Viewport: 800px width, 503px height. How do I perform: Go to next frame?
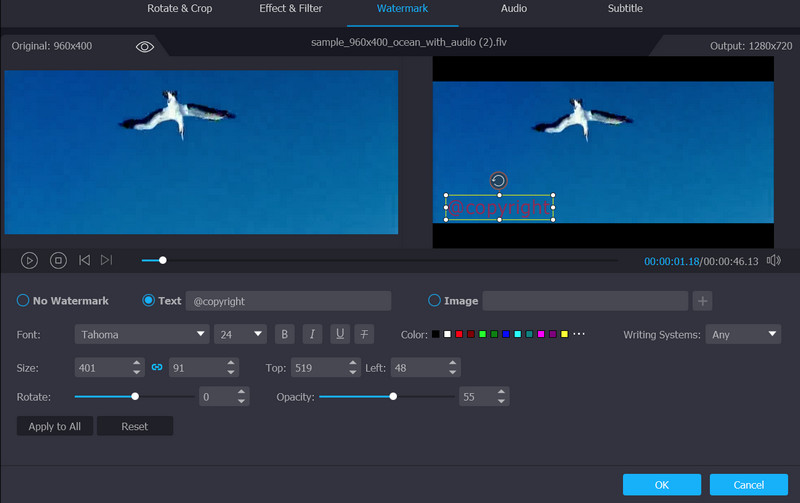[106, 260]
